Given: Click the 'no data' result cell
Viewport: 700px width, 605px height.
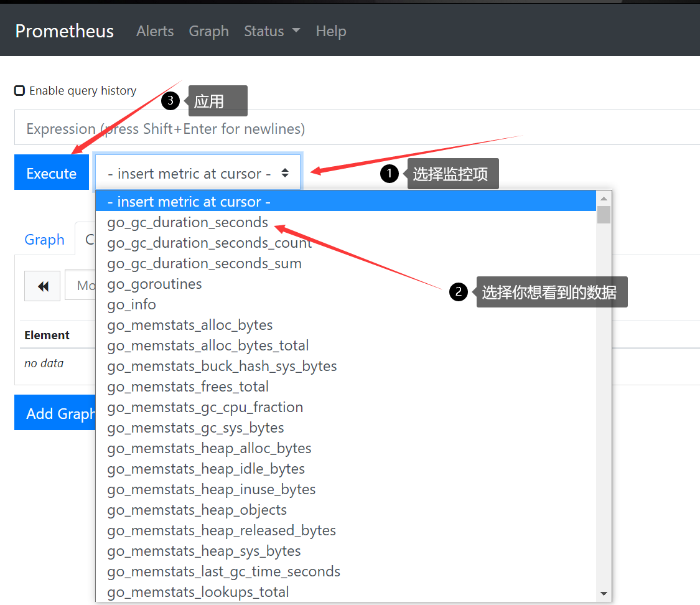Looking at the screenshot, I should coord(44,363).
